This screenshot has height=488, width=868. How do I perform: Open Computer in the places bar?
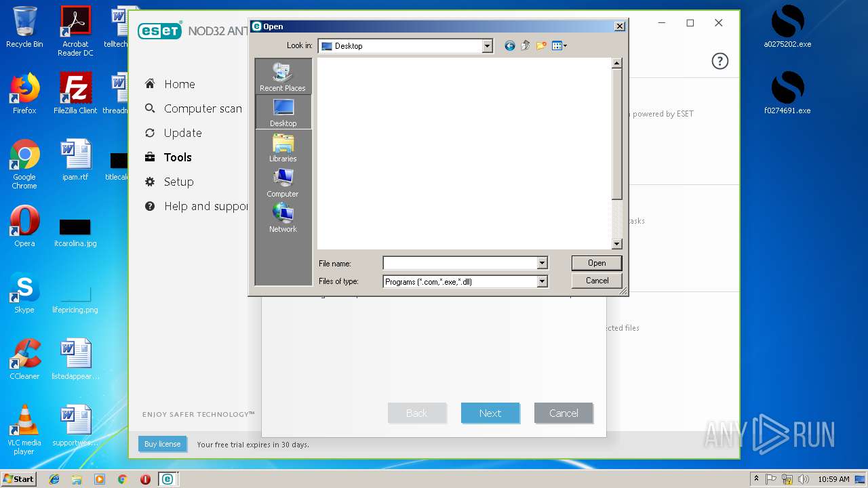tap(283, 183)
